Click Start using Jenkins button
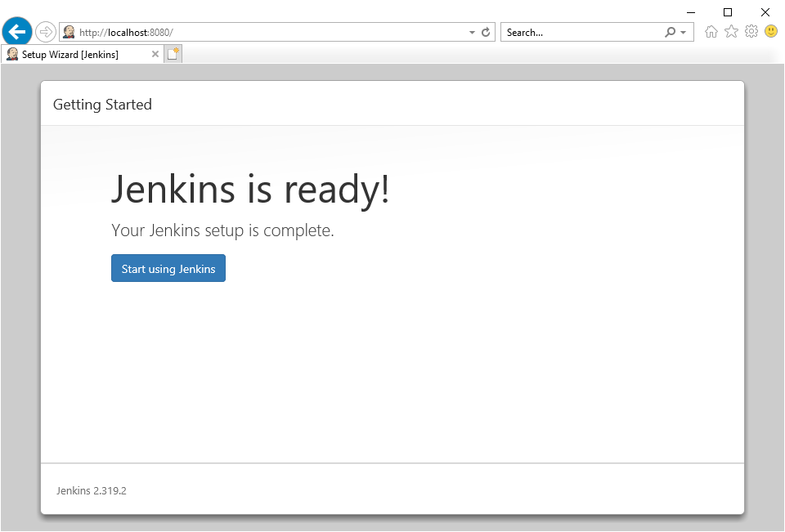 [168, 268]
